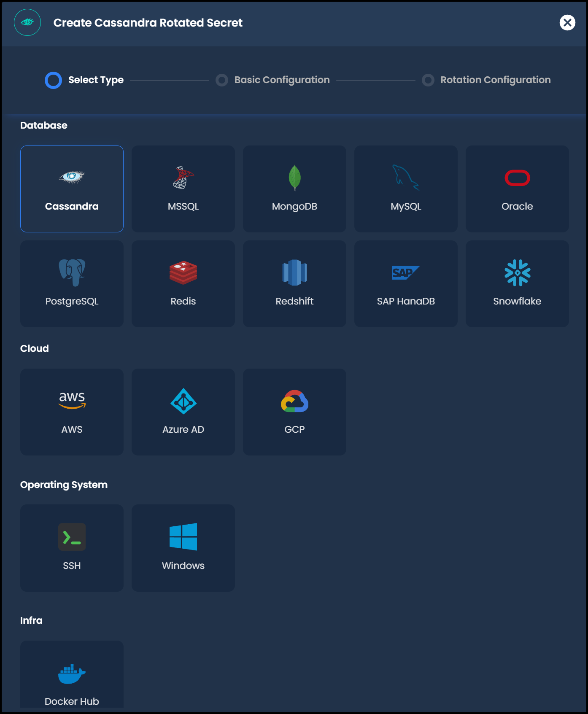Viewport: 588px width, 714px height.
Task: Click the Operating System section heading
Action: coord(64,485)
